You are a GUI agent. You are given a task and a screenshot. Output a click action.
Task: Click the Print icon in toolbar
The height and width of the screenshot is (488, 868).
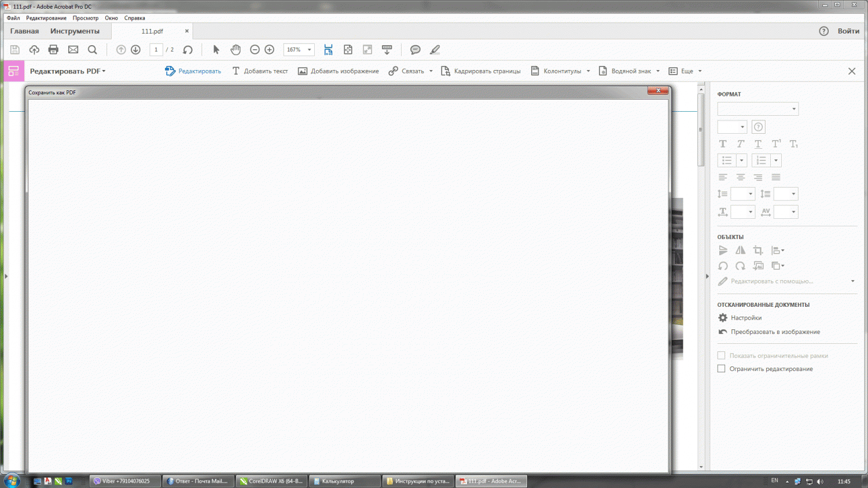tap(53, 50)
